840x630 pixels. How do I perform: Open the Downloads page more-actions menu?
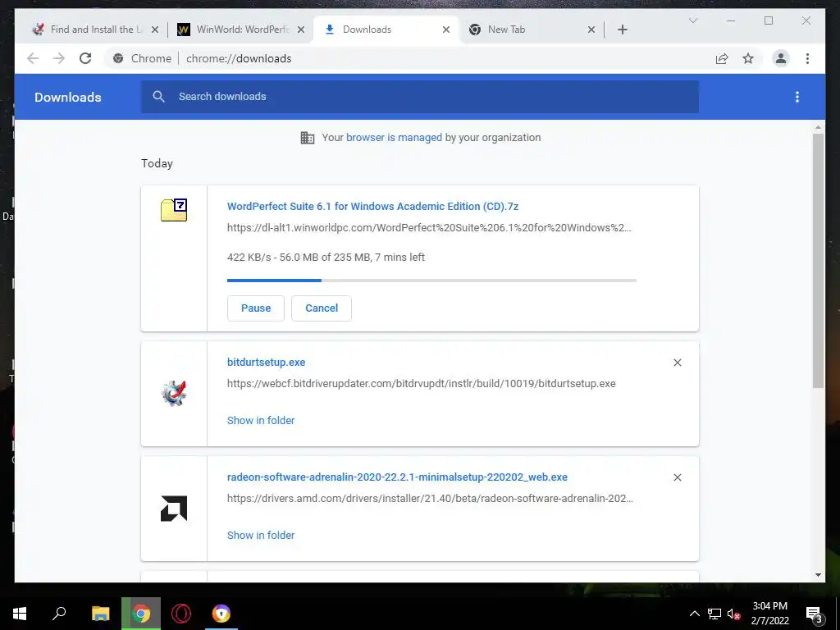pos(797,97)
